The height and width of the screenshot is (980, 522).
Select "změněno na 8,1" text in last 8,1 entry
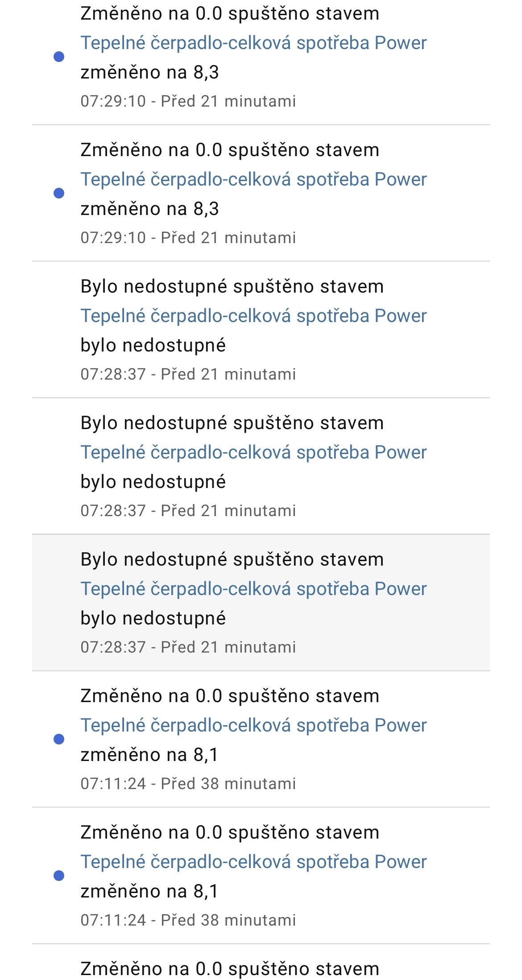pyautogui.click(x=149, y=891)
